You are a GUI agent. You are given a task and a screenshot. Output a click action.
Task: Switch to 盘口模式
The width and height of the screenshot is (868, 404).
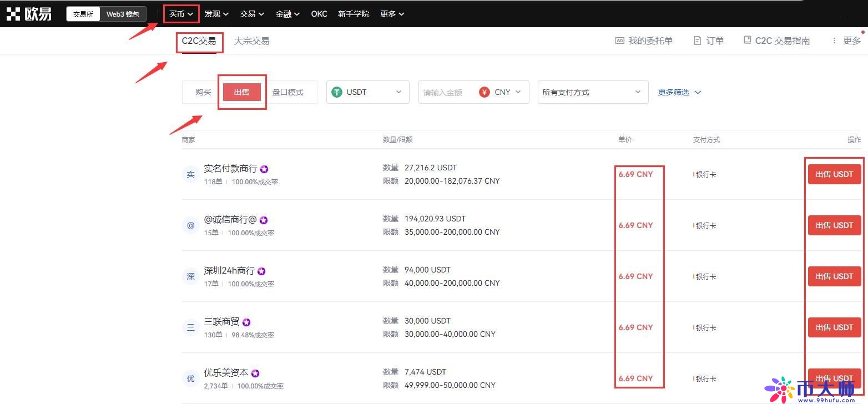click(x=288, y=92)
